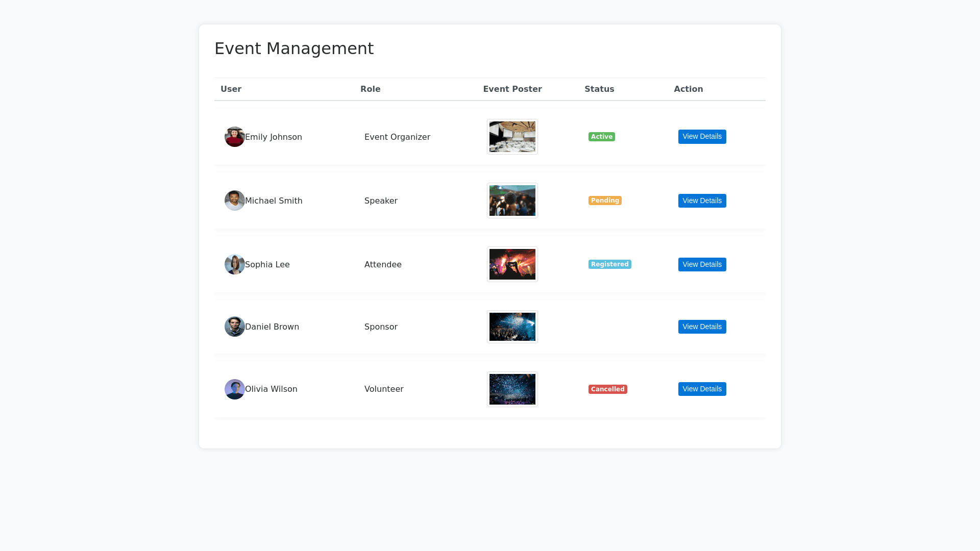The width and height of the screenshot is (980, 551).
Task: Click Emily Johnson's avatar picture
Action: [x=234, y=137]
